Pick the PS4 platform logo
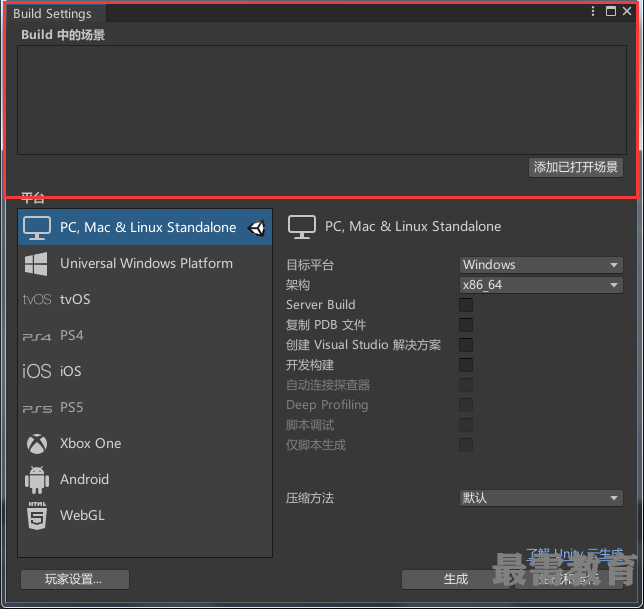 [37, 337]
